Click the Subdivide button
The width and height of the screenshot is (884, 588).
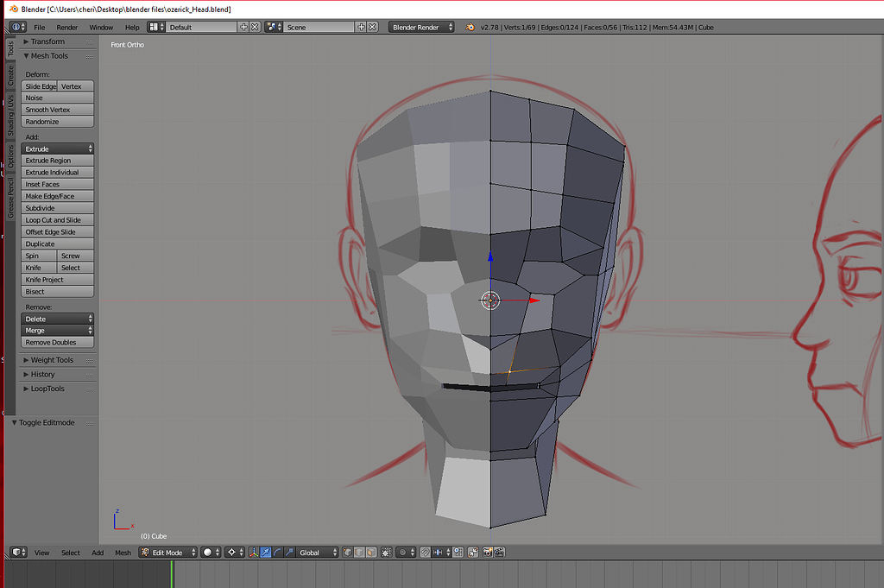click(x=58, y=208)
